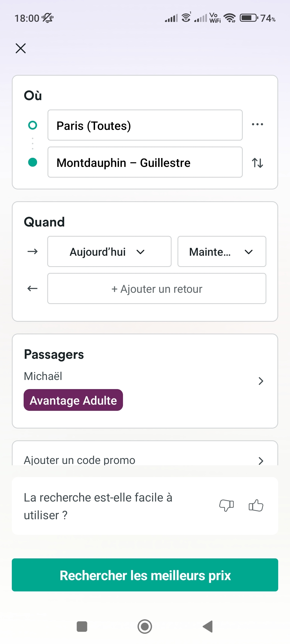Open the Ajouter un code promo row

pyautogui.click(x=145, y=460)
